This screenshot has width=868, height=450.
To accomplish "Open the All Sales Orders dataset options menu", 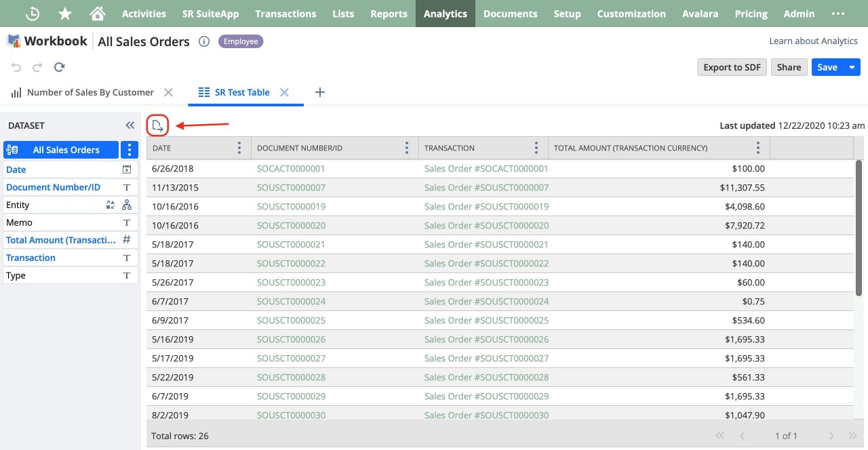I will 130,150.
